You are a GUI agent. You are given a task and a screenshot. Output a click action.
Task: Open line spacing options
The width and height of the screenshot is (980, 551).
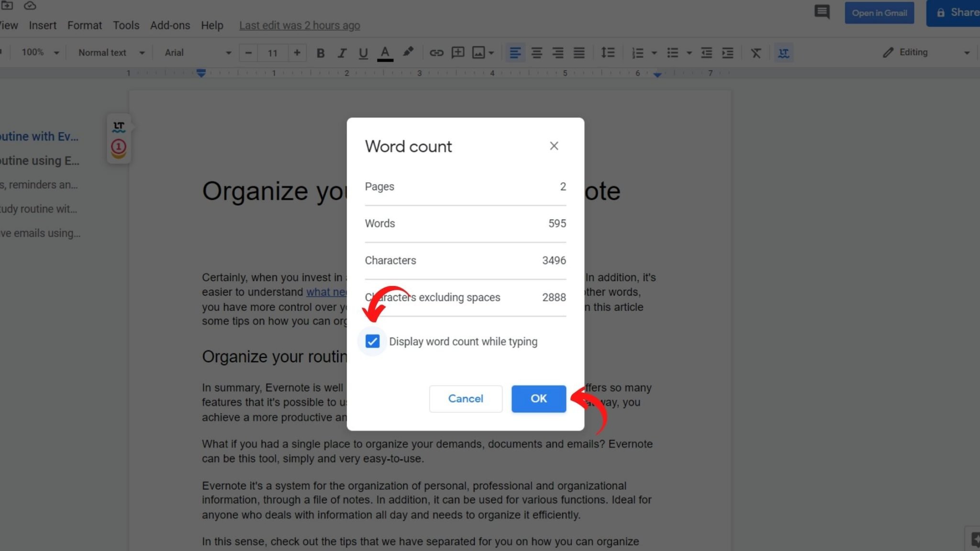tap(608, 53)
